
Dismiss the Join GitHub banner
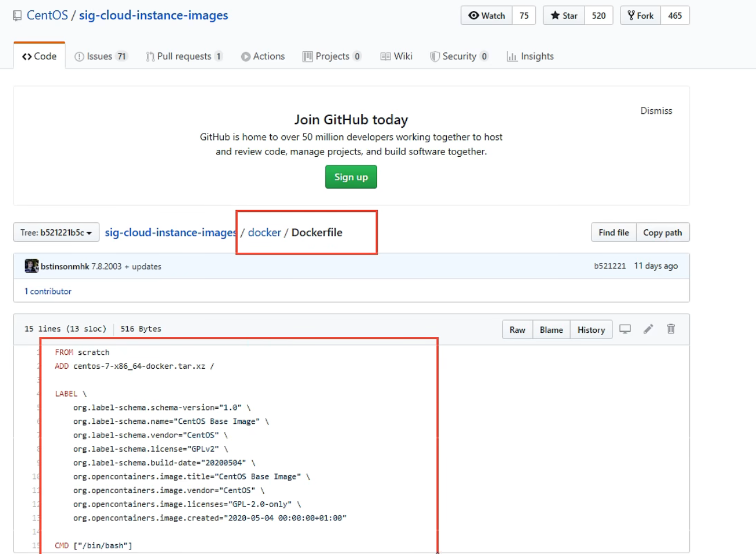[x=656, y=111]
